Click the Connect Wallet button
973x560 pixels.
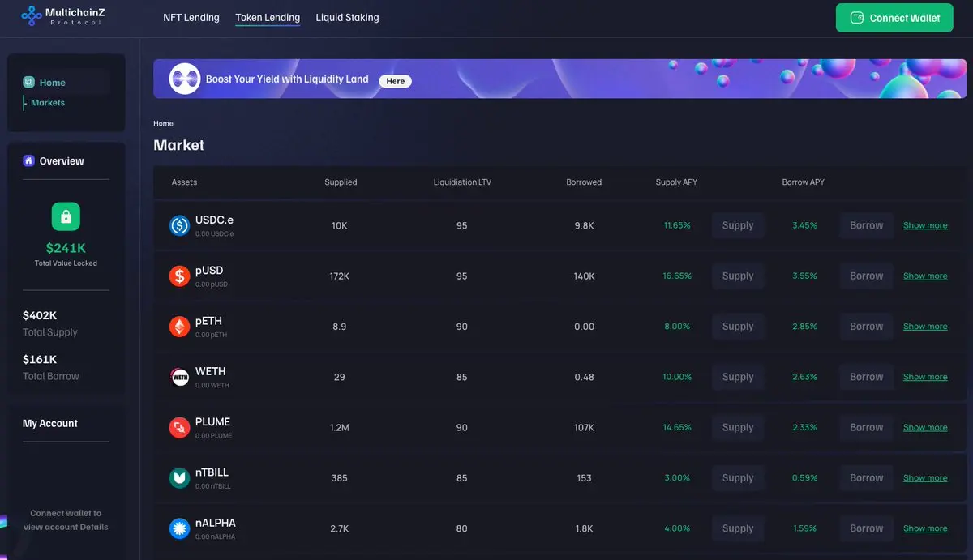[x=895, y=18]
